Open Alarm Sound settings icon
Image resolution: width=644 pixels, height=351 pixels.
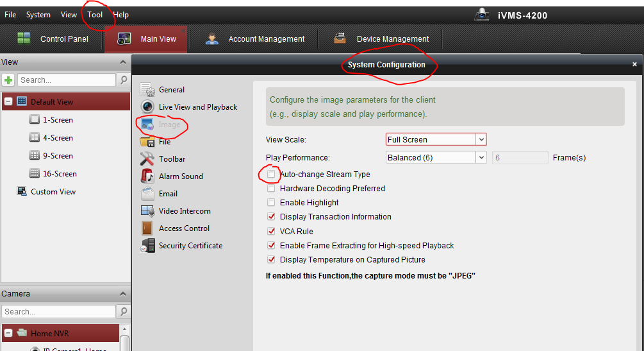pos(147,176)
